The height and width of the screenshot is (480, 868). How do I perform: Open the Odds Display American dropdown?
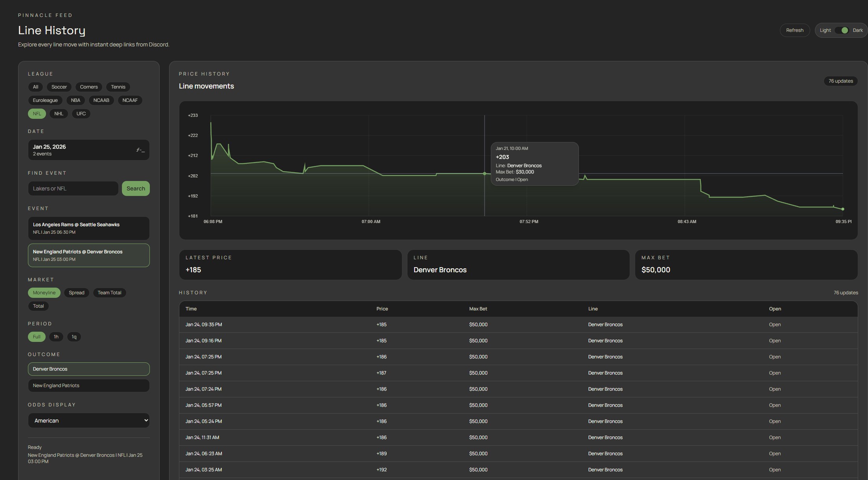88,421
